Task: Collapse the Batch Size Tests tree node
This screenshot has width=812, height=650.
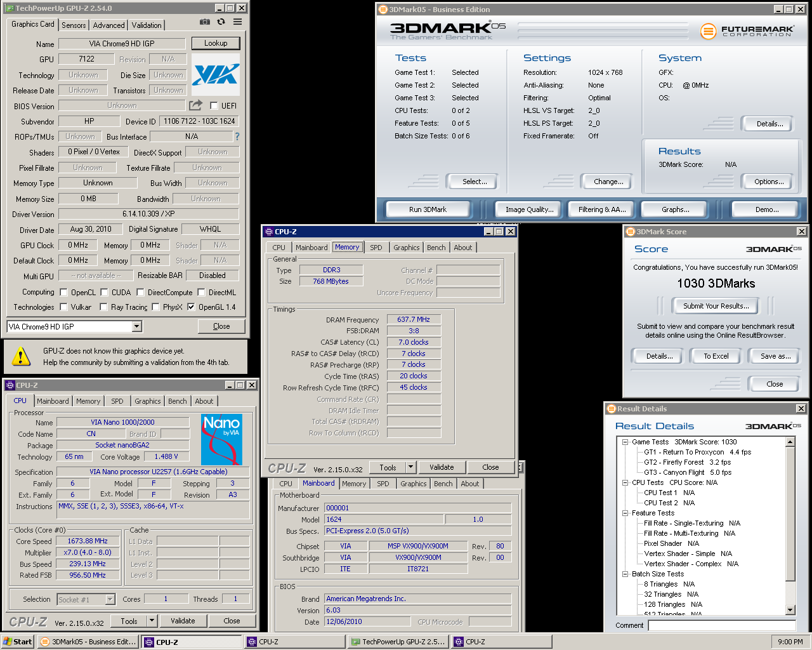Action: (x=624, y=574)
